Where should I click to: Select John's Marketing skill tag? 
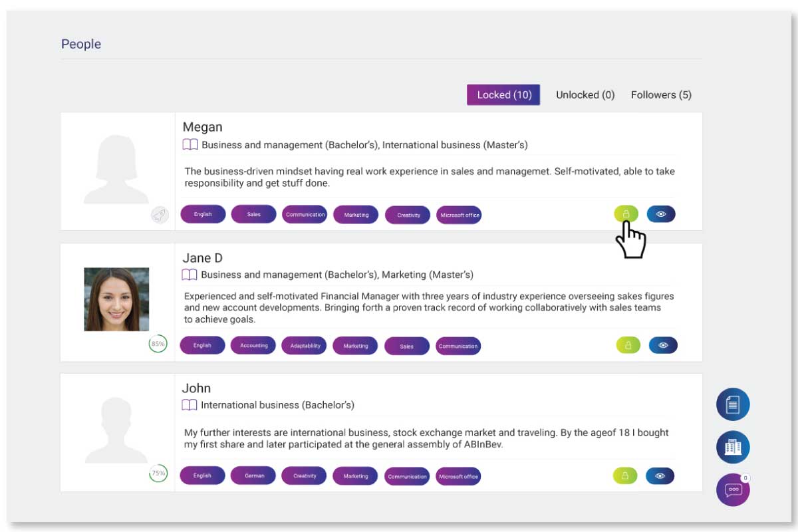click(356, 476)
